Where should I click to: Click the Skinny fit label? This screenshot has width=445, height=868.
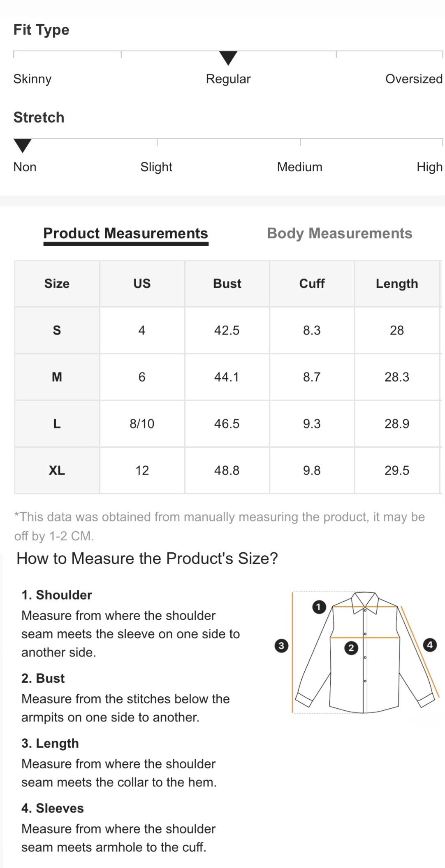point(32,79)
